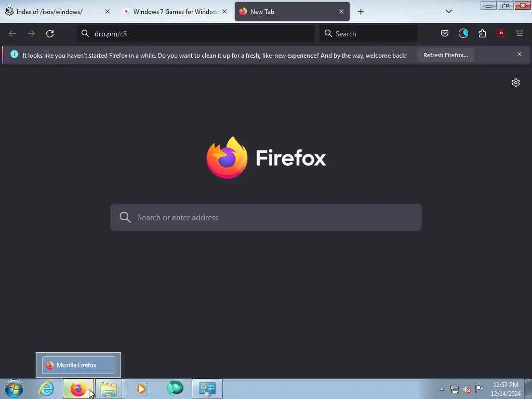Open the New Tab personalize gear
532x399 pixels.
coord(516,83)
